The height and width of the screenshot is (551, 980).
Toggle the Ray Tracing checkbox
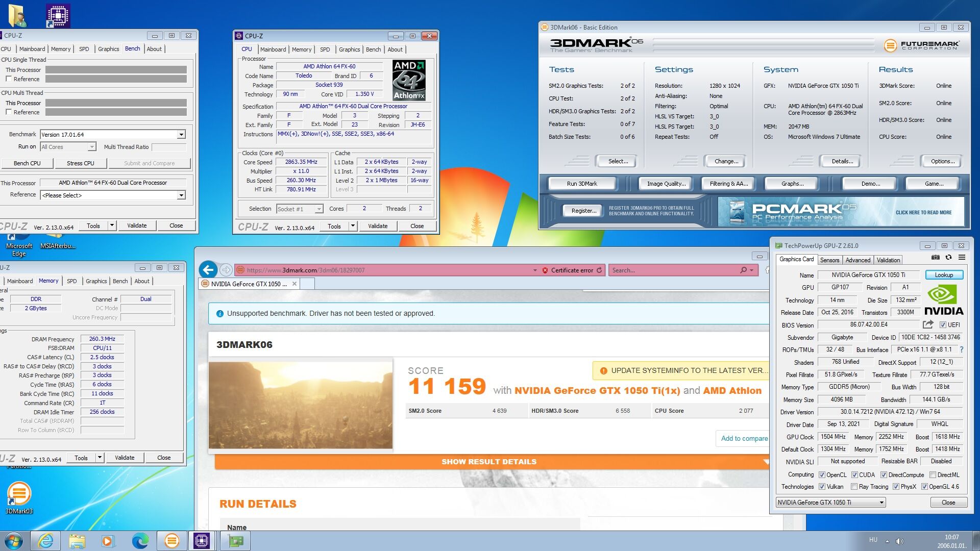click(x=854, y=487)
